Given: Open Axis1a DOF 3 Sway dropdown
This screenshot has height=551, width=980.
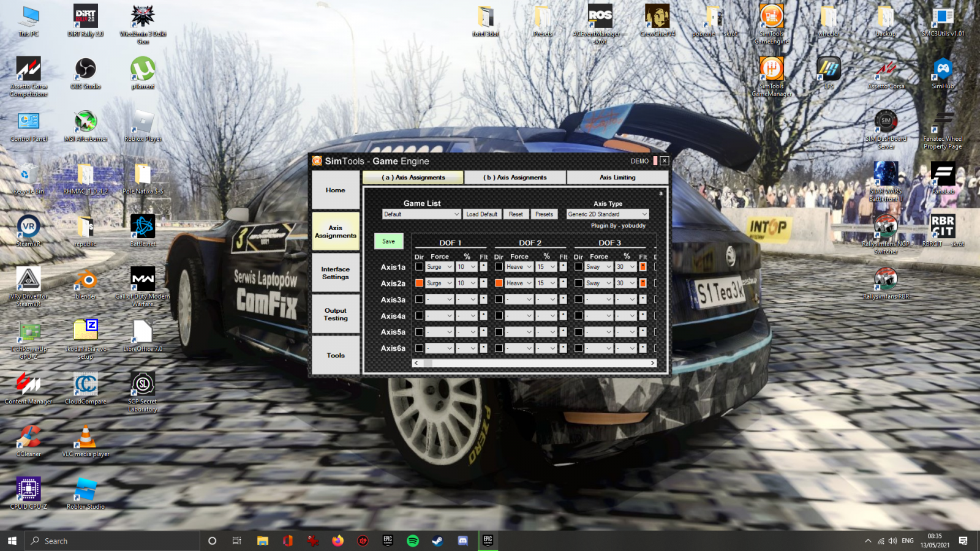Looking at the screenshot, I should pos(598,266).
